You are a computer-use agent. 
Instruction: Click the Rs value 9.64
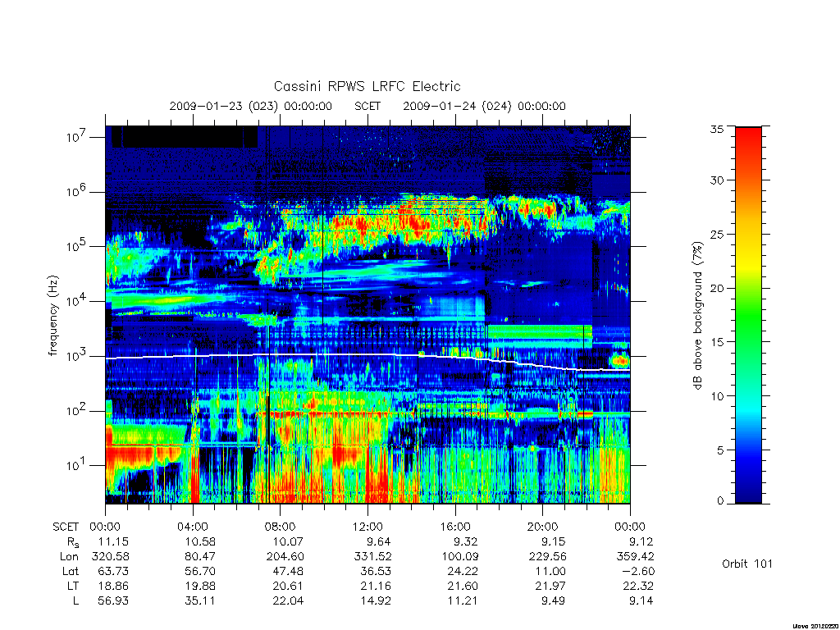pos(376,541)
